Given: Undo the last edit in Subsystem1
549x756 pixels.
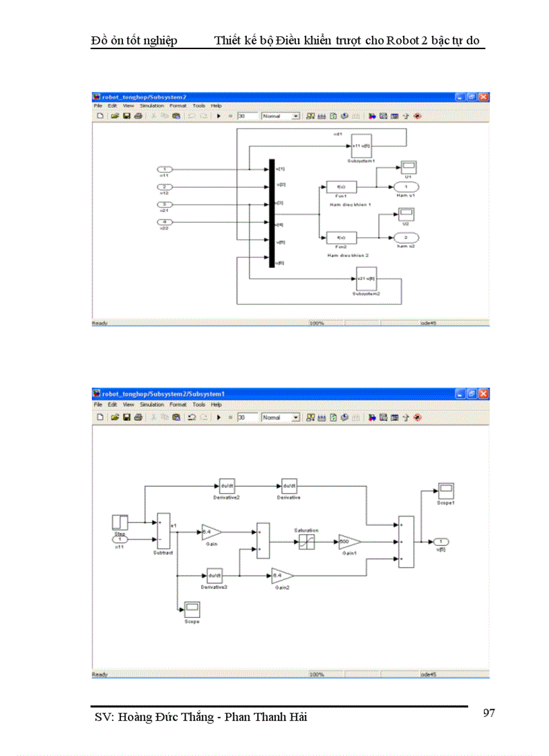Looking at the screenshot, I should (x=192, y=416).
